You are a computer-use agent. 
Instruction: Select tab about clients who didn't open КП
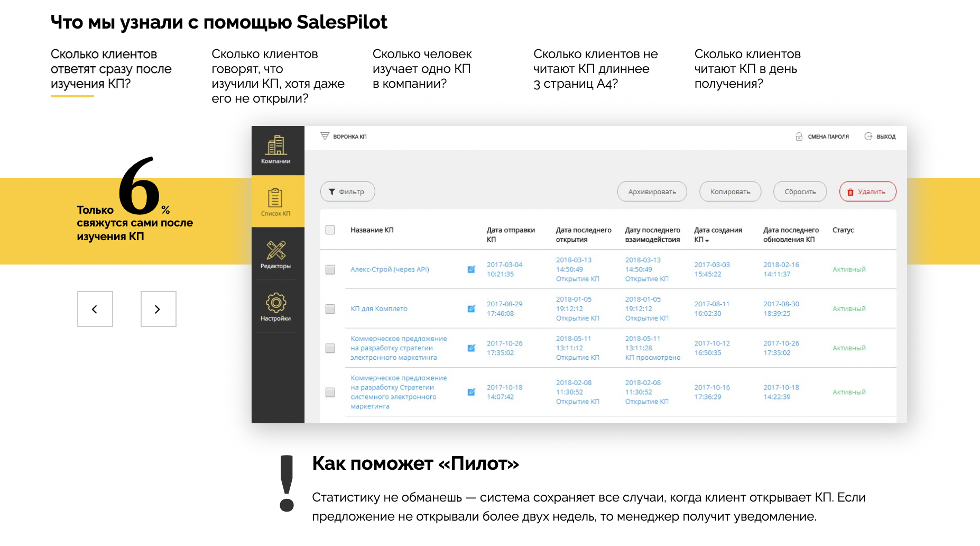278,76
